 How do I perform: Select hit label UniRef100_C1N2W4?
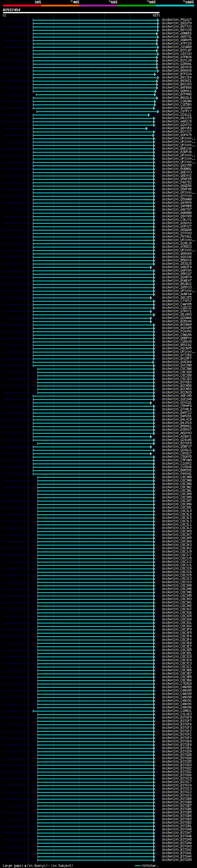(177, 101)
